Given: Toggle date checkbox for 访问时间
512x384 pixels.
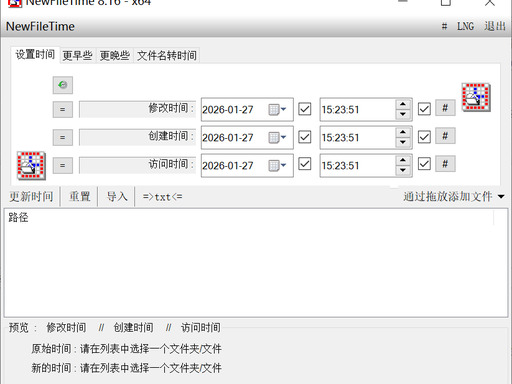Looking at the screenshot, I should pyautogui.click(x=305, y=164).
